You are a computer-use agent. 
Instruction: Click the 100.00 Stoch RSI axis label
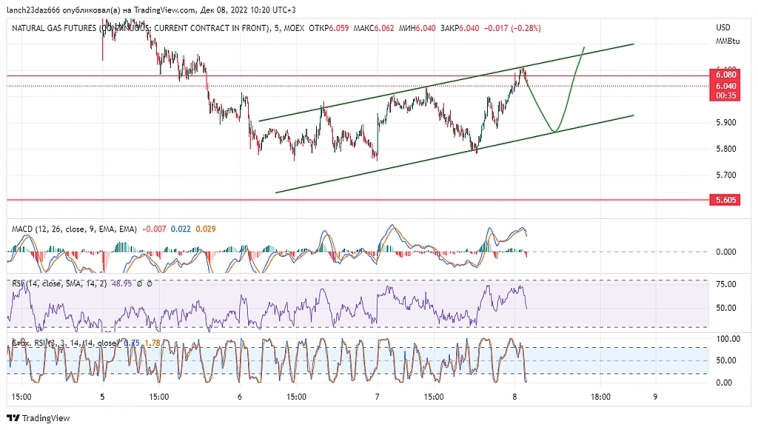728,339
